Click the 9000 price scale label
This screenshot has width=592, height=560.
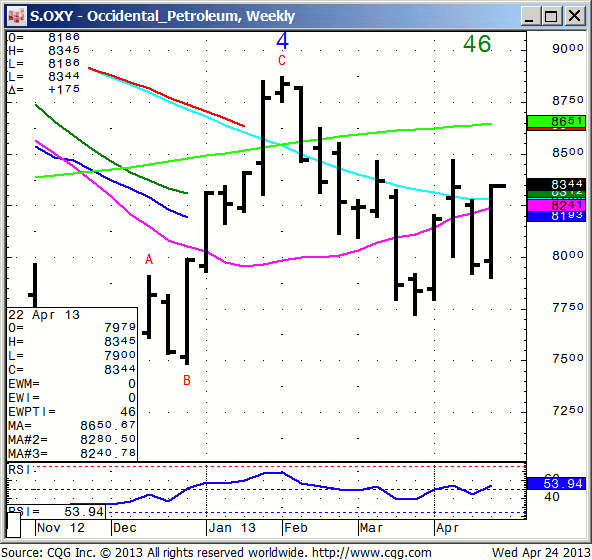(568, 48)
